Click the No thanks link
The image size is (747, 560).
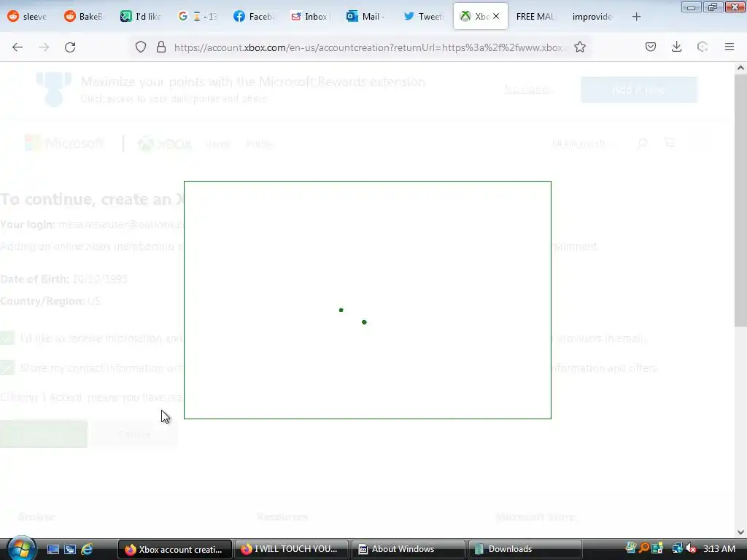tap(527, 90)
